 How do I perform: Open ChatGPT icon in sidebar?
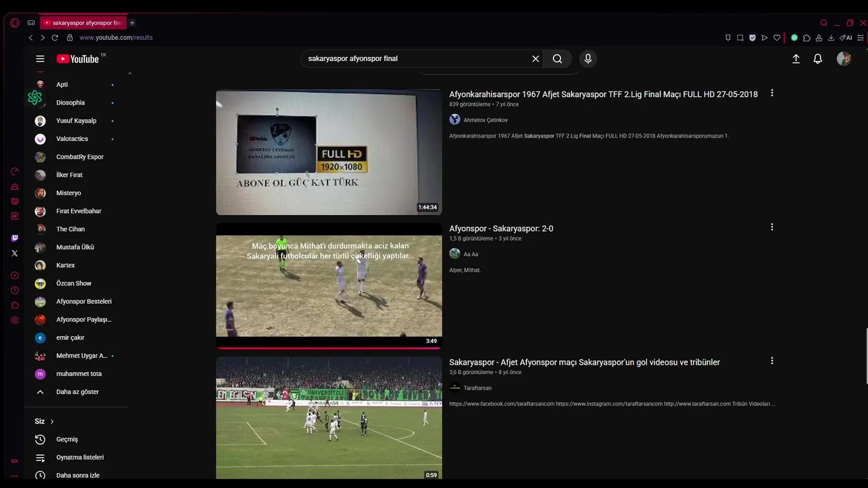pyautogui.click(x=35, y=98)
